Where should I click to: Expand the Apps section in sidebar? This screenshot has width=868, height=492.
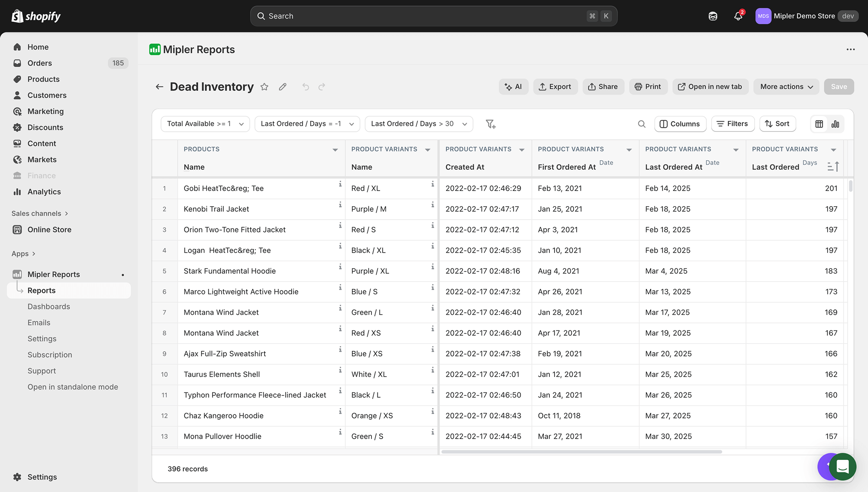24,253
